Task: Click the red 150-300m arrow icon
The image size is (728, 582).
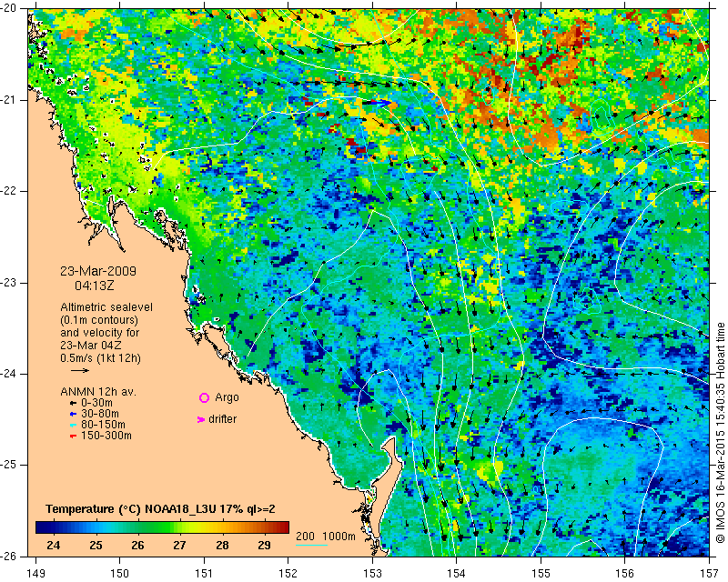Action: click(x=73, y=436)
